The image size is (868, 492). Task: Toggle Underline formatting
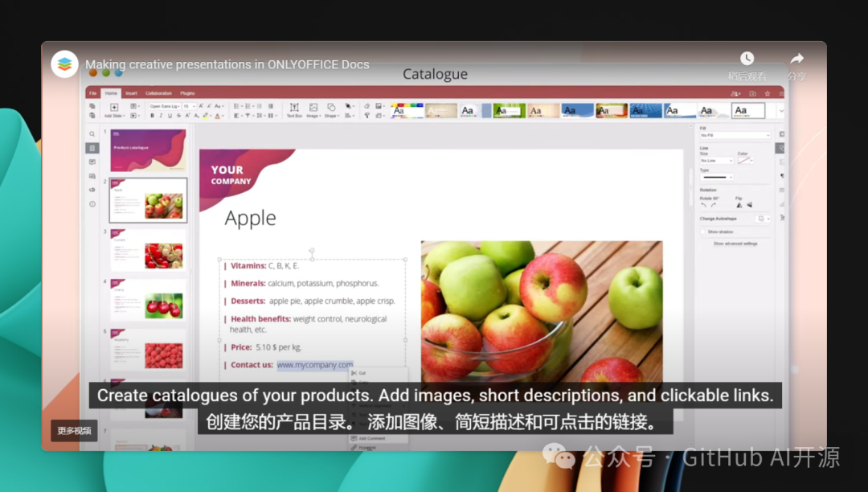tap(170, 116)
